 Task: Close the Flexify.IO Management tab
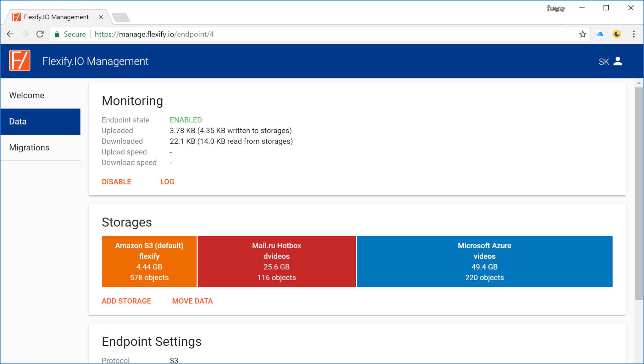coord(101,17)
